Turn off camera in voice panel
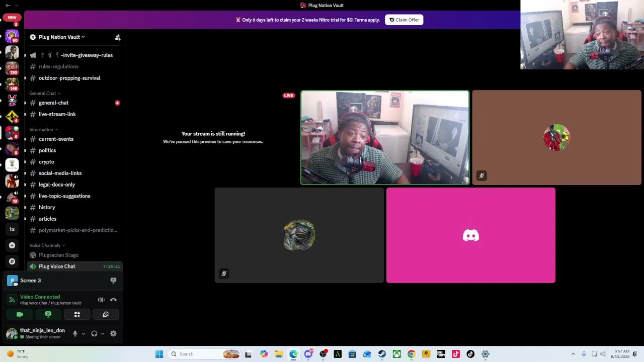Image resolution: width=644 pixels, height=362 pixels. click(20, 314)
